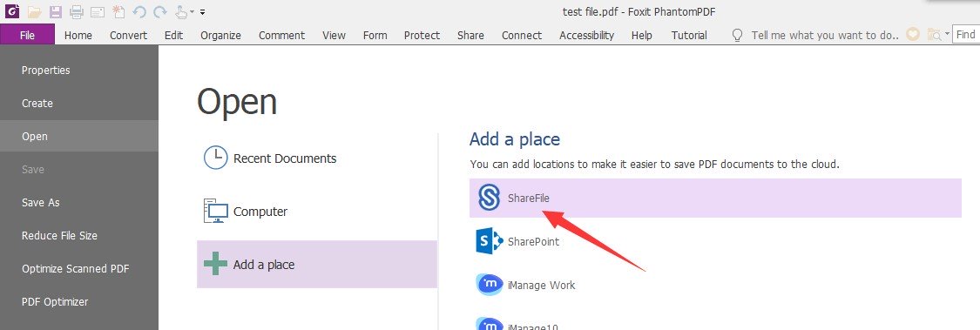Click the create new blank PDF icon

118,11
